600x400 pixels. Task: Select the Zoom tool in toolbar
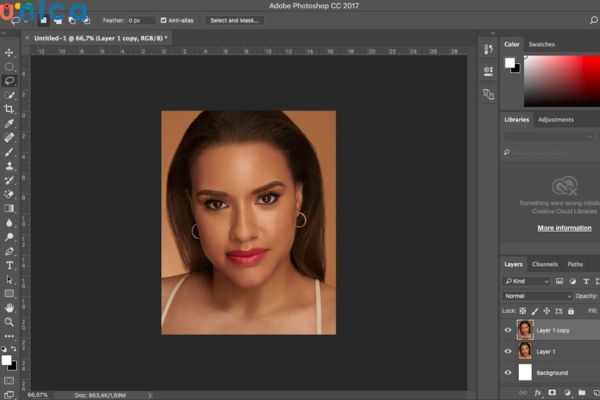click(10, 322)
